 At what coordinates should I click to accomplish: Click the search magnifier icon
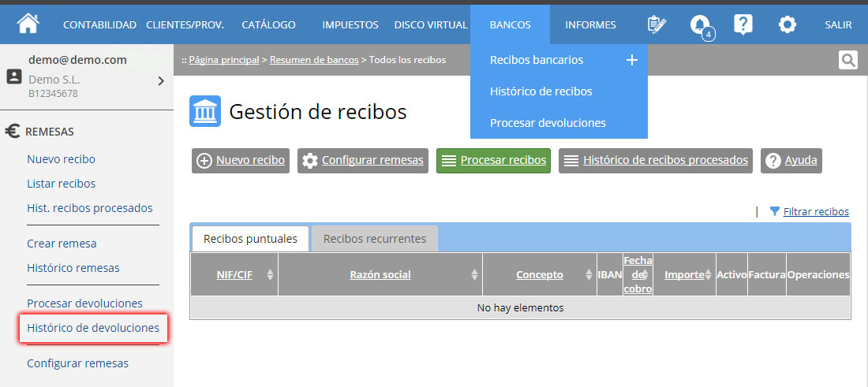coord(847,60)
